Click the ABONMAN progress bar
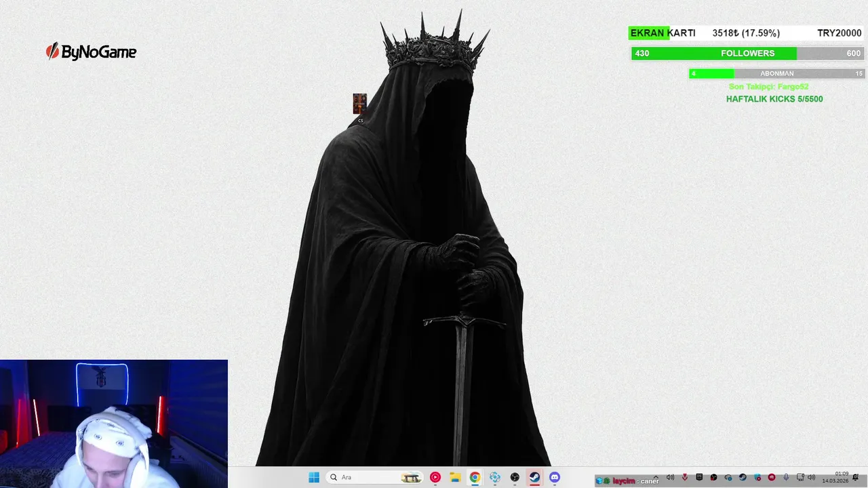This screenshot has height=488, width=868. pos(776,73)
